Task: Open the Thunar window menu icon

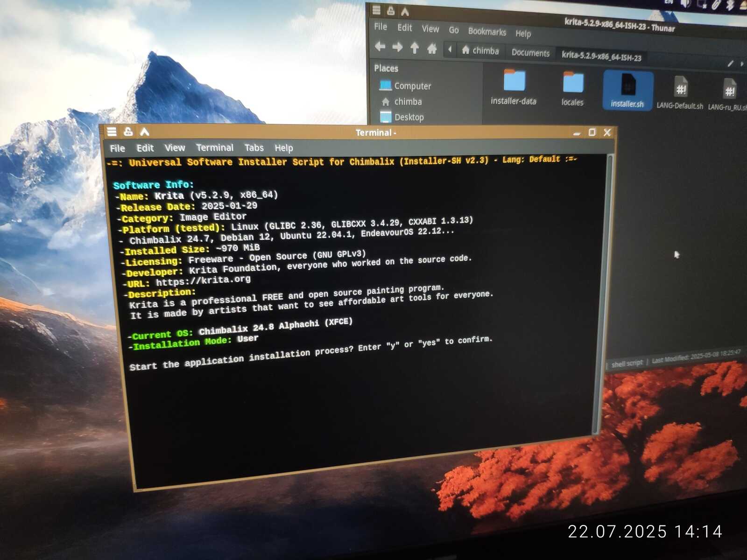Action: point(377,10)
